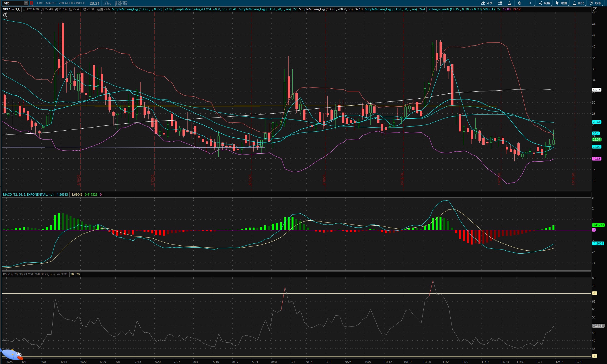Click the MACD (12, 26, 9, EXPONENTIAL) label
Screen dimensions: 607x364
pos(28,195)
